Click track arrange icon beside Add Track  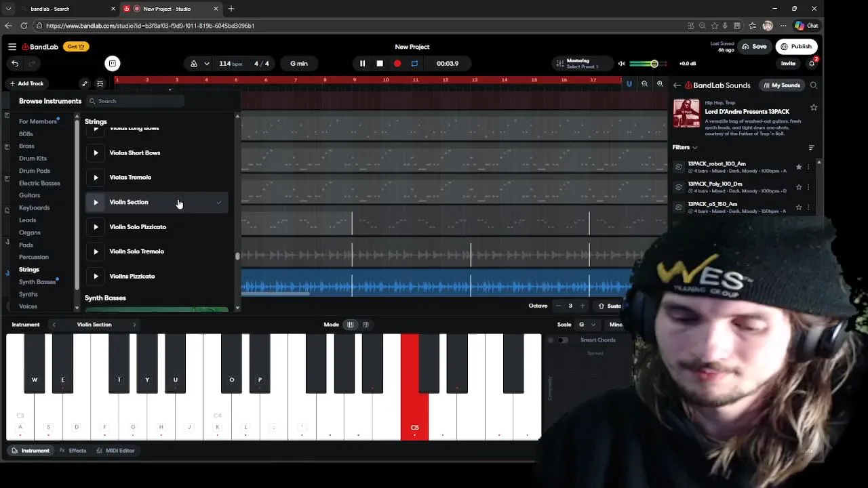coord(100,83)
